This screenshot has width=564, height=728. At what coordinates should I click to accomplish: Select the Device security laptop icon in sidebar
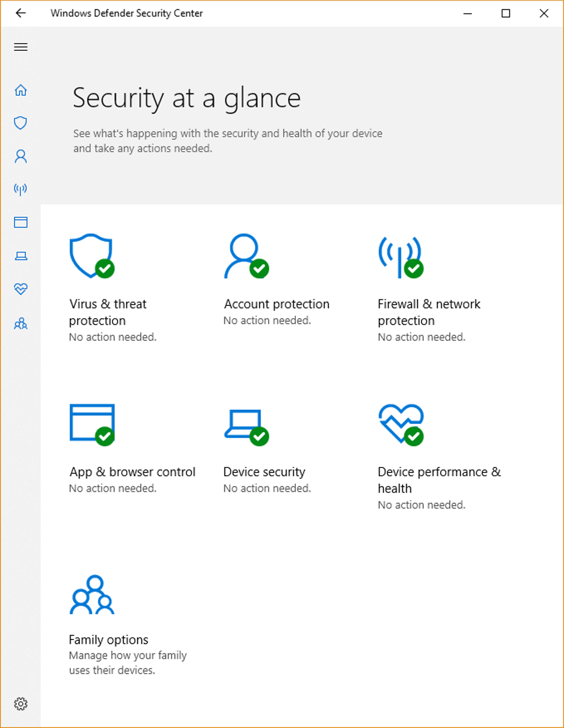(x=20, y=256)
